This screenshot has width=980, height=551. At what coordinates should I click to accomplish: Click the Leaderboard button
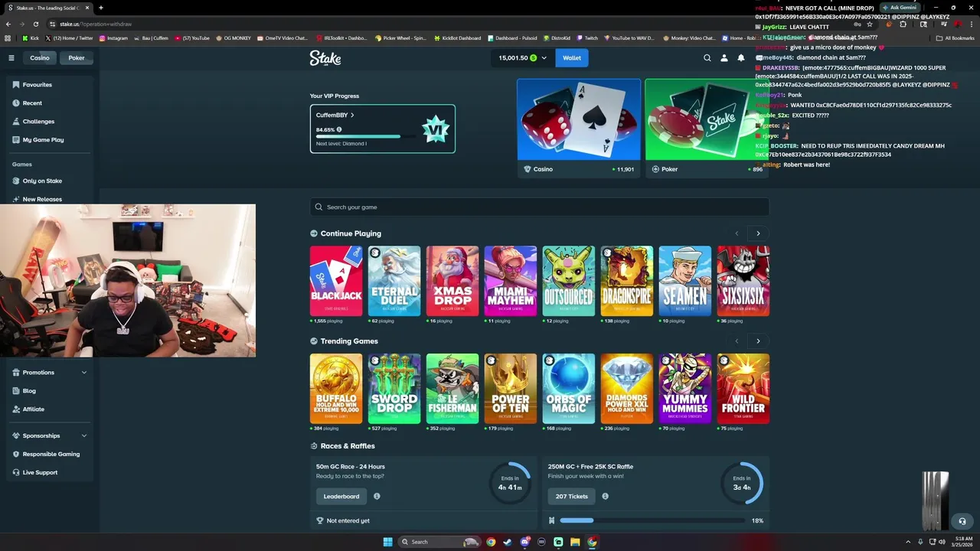(x=341, y=496)
